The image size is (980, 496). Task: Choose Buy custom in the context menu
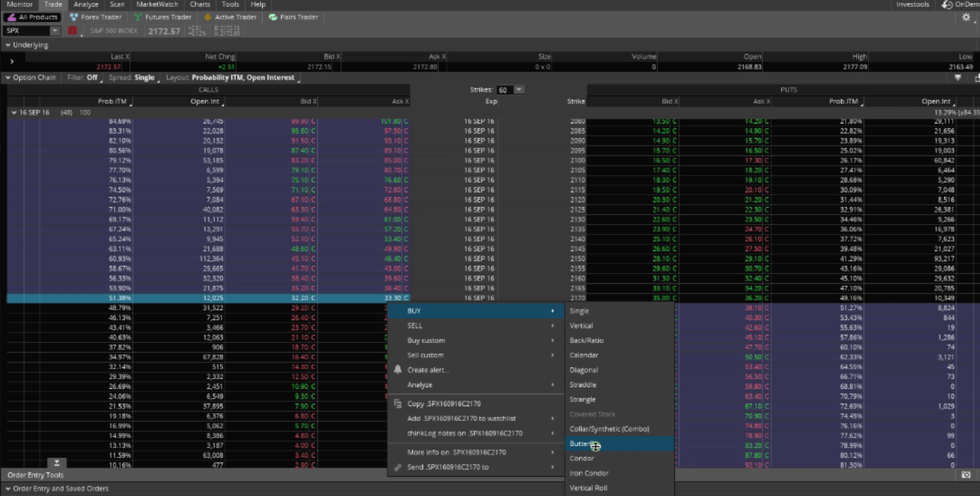[x=476, y=340]
